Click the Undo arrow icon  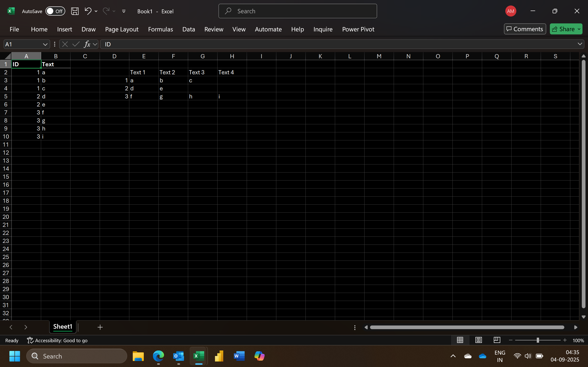click(88, 11)
